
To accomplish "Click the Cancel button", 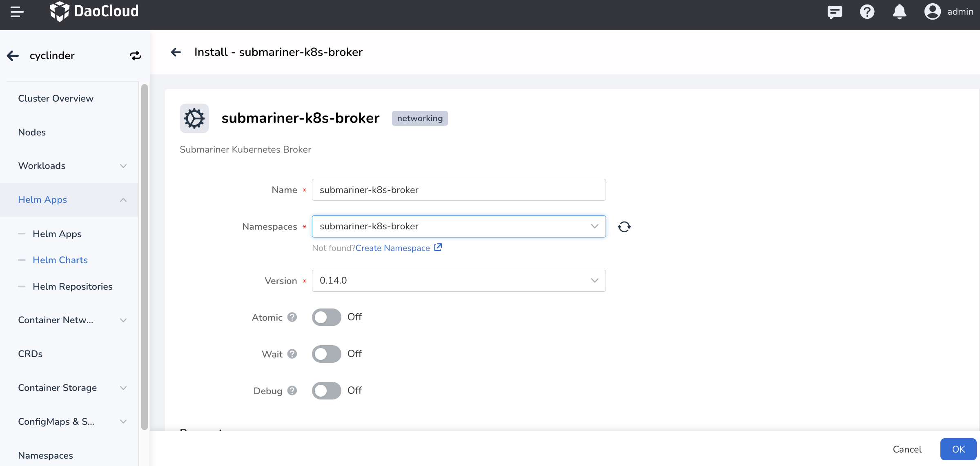I will tap(907, 449).
